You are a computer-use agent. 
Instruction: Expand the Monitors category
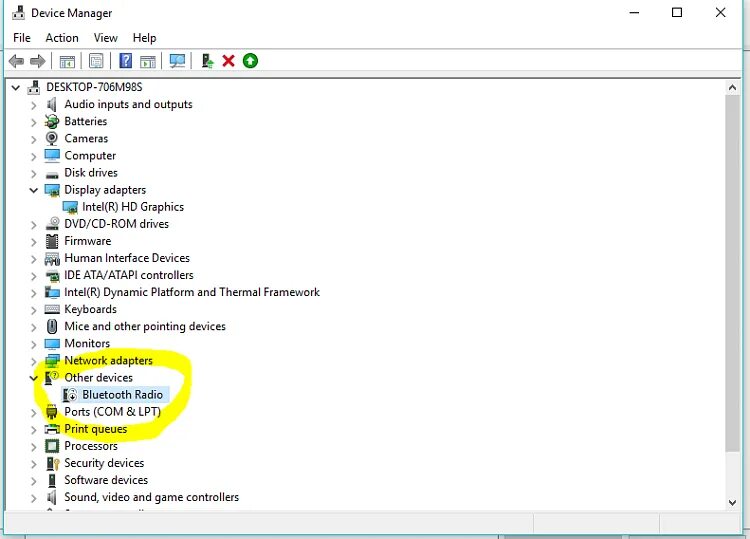[x=33, y=344]
